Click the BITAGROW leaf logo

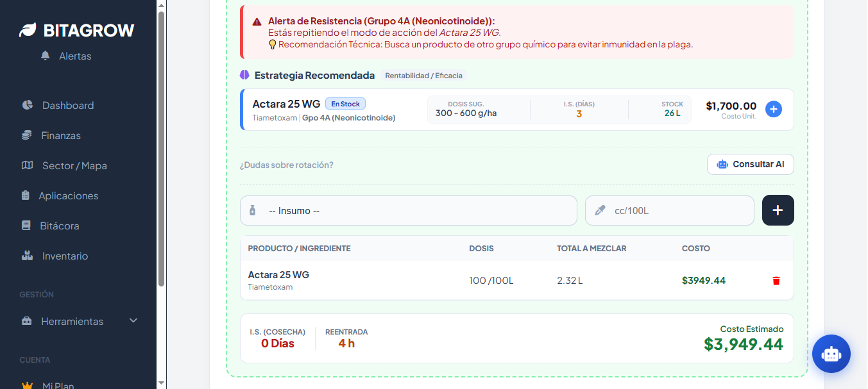click(28, 30)
